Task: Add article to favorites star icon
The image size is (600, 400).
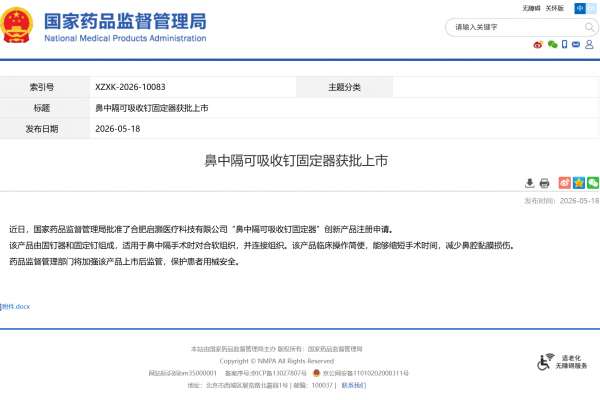Action: click(x=579, y=183)
